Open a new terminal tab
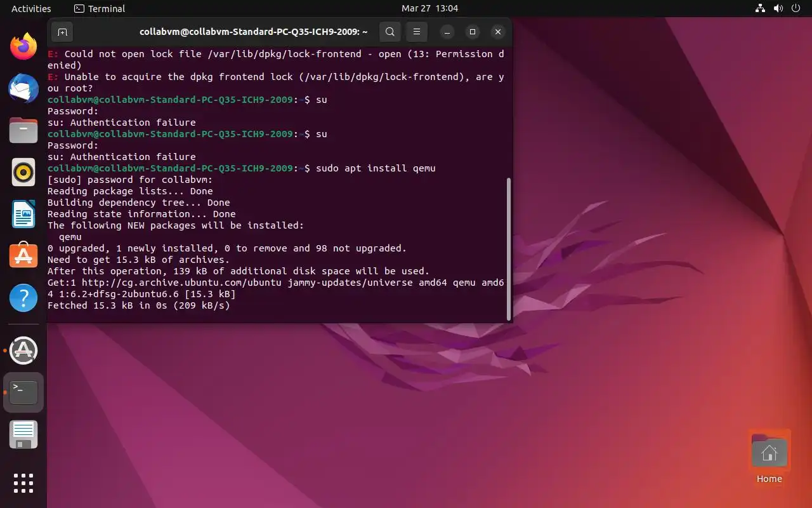This screenshot has height=508, width=812. pos(62,32)
